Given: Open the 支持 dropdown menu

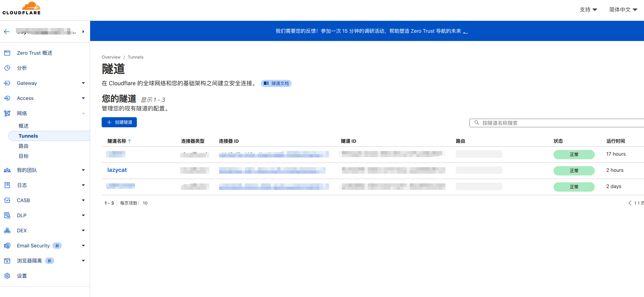Looking at the screenshot, I should 588,10.
